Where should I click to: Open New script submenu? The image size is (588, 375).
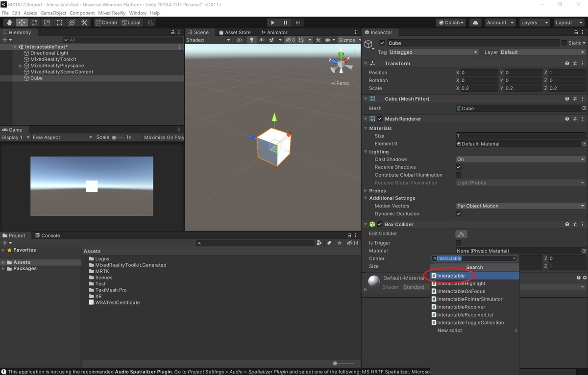click(x=474, y=330)
